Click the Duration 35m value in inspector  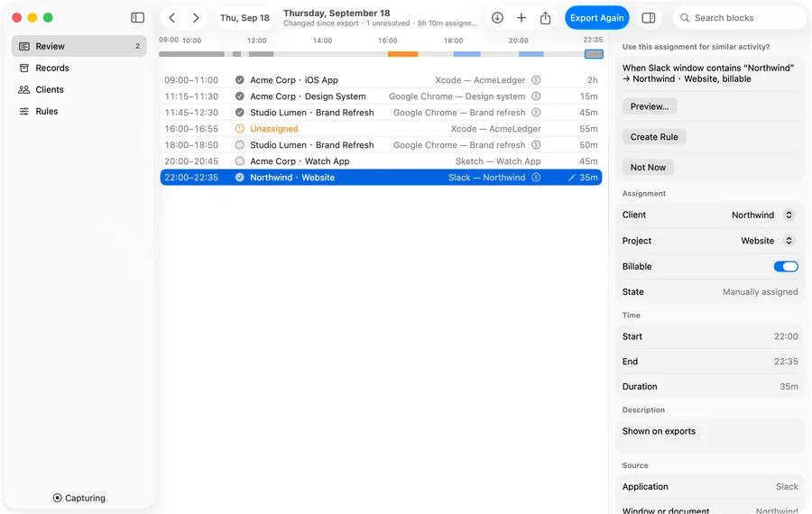pos(789,387)
